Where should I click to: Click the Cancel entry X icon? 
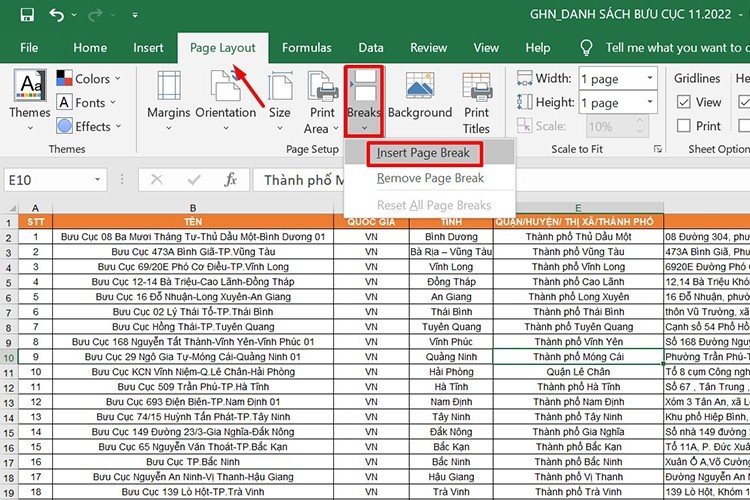pos(156,180)
